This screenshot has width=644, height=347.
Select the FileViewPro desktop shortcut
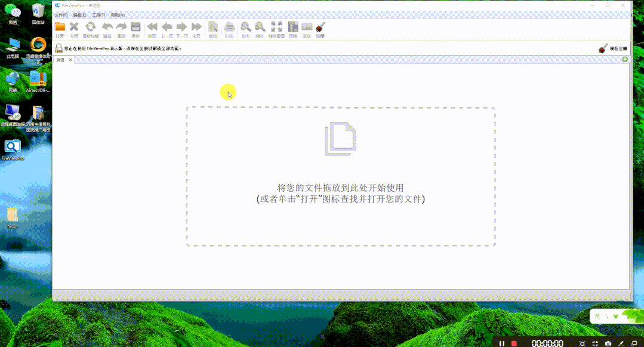pos(13,150)
